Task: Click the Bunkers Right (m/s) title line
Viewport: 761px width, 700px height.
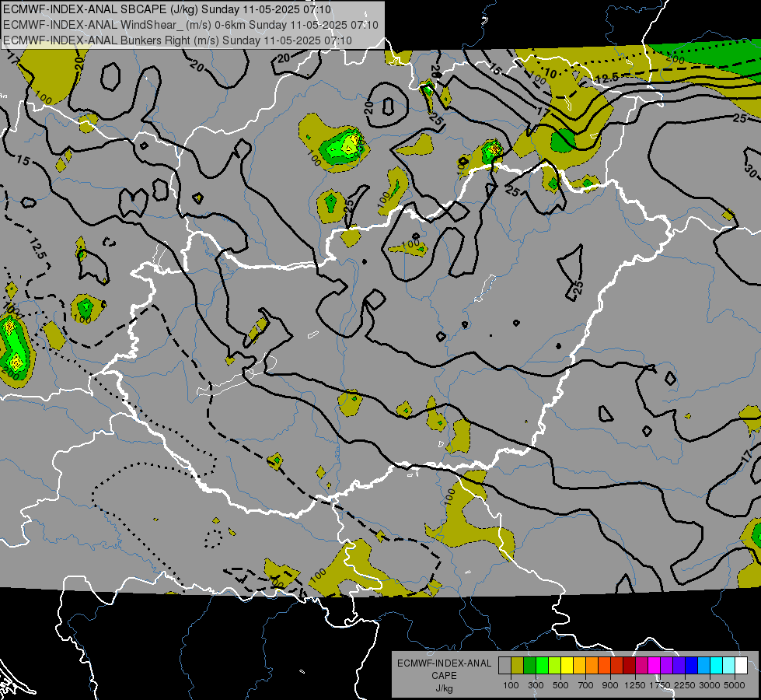Action: [x=177, y=40]
